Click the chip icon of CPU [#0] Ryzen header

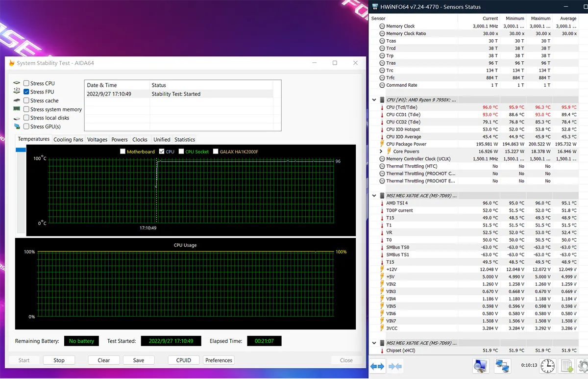(382, 100)
